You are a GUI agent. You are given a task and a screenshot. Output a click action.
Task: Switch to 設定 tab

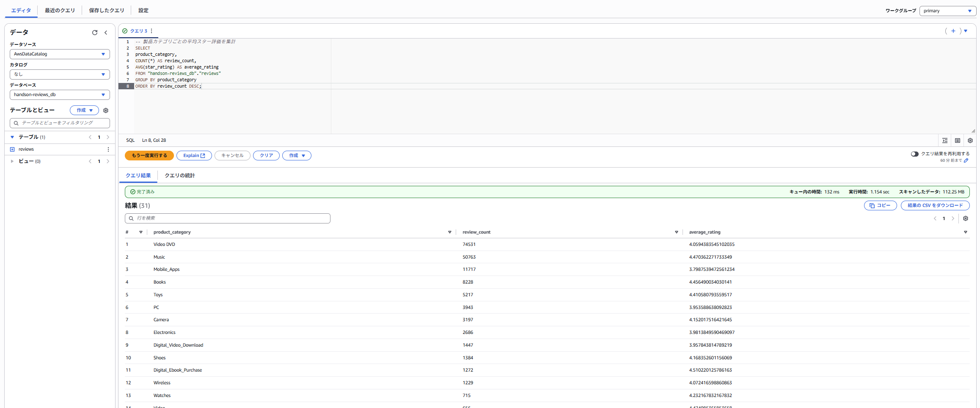click(x=143, y=11)
